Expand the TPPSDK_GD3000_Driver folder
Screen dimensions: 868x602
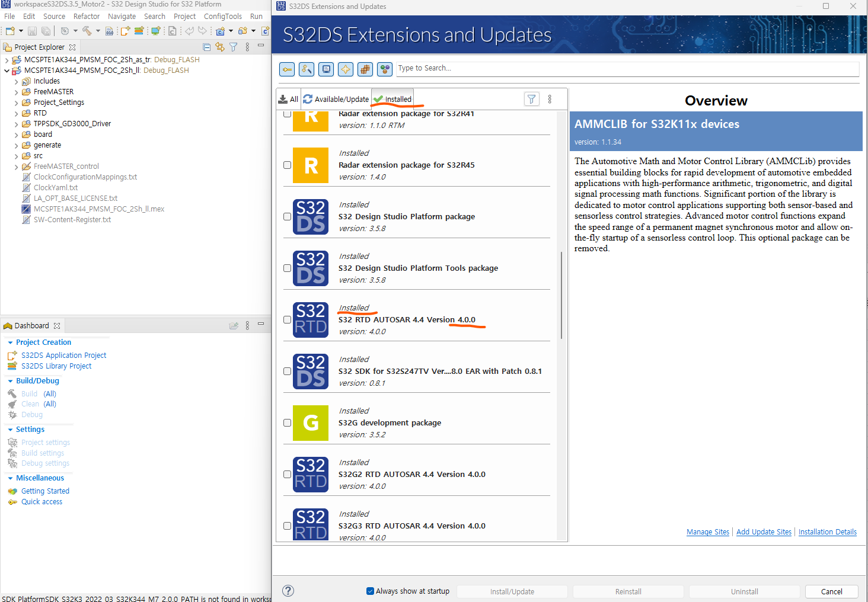16,124
